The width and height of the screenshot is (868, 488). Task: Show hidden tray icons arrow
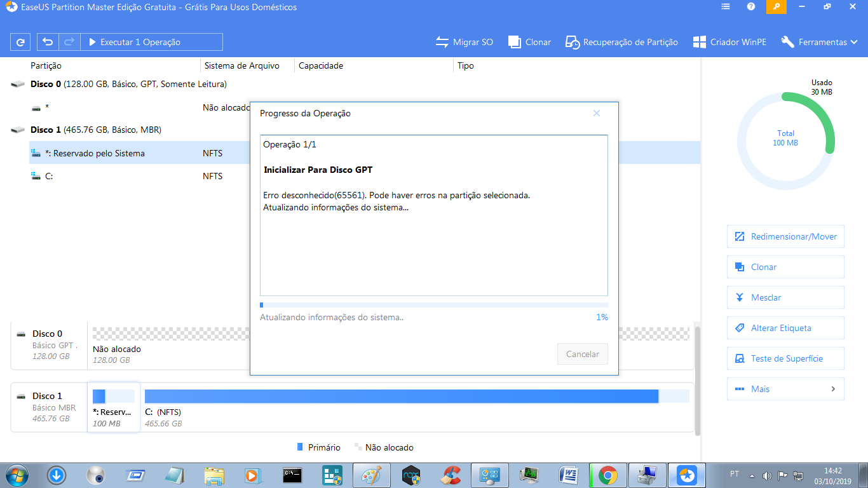click(x=753, y=475)
